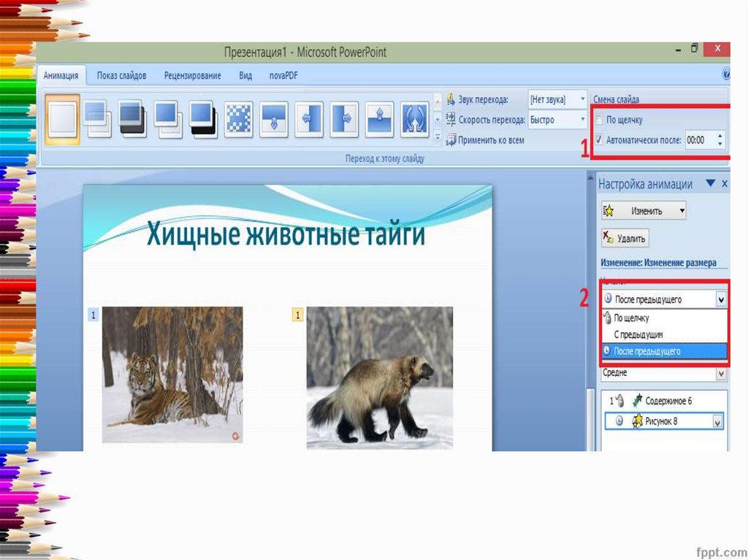This screenshot has height=560, width=748.
Task: Expand the transitions gallery More arrow
Action: pyautogui.click(x=438, y=138)
